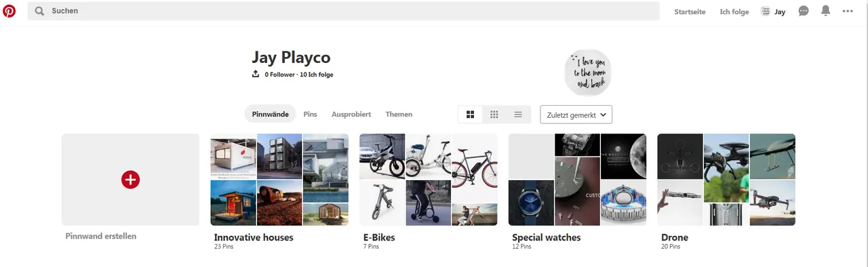This screenshot has width=868, height=267.
Task: Open the Drone board thumbnail
Action: 726,180
